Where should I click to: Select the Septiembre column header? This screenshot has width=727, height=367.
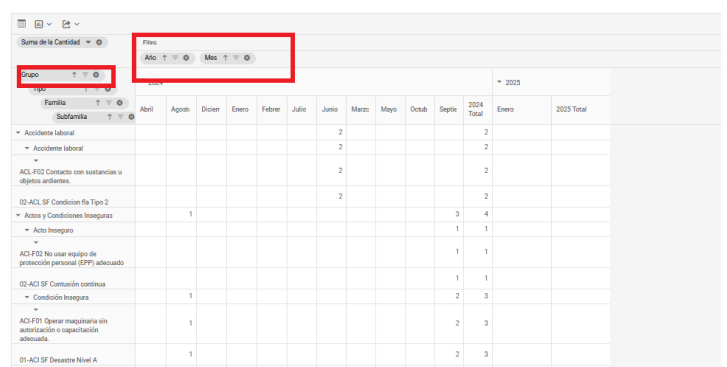448,109
